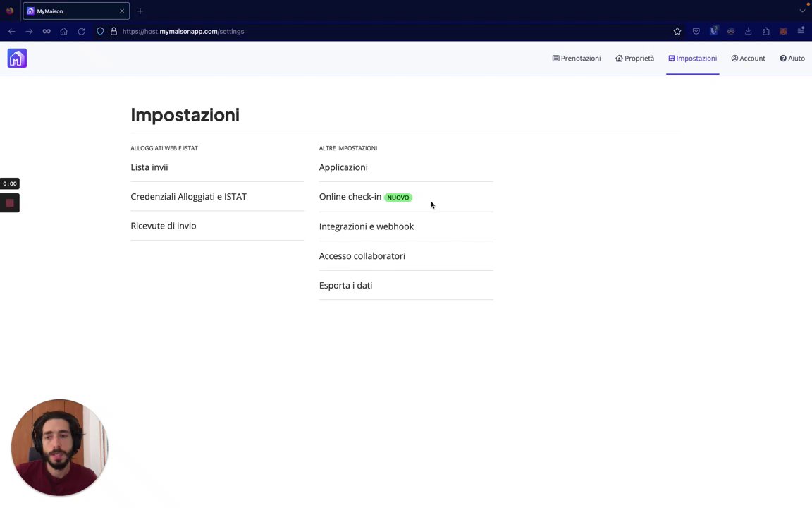812x508 pixels.
Task: Open the extensions puzzle icon
Action: (x=766, y=32)
